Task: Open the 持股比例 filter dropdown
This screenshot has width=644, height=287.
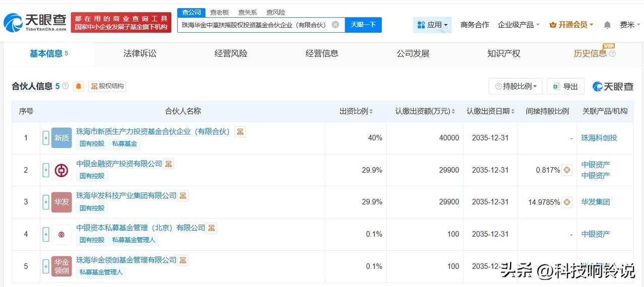Action: point(516,86)
